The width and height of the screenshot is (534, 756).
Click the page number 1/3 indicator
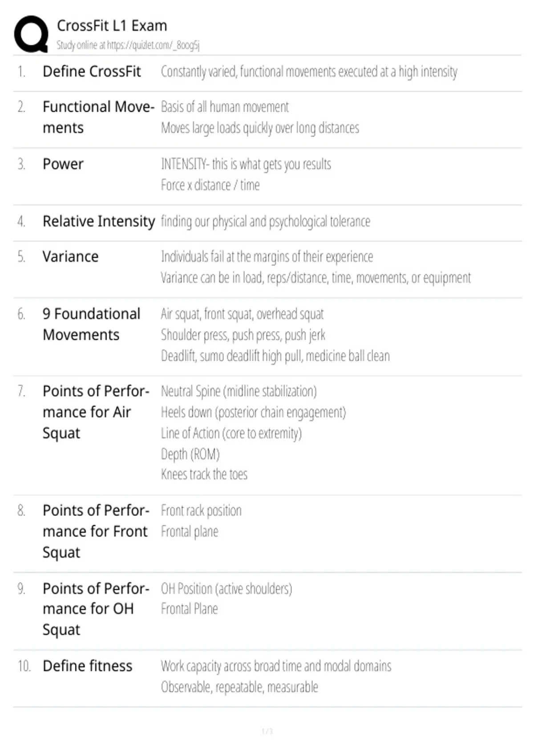pos(267,731)
